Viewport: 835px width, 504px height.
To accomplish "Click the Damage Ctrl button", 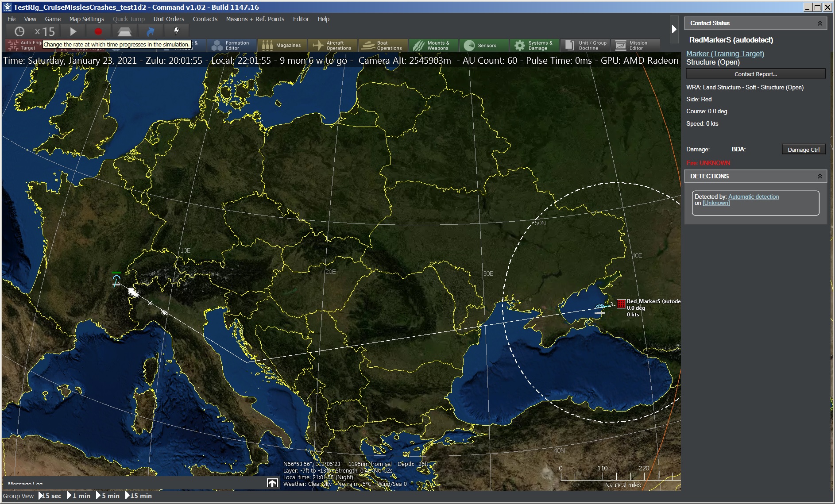I will coord(803,150).
